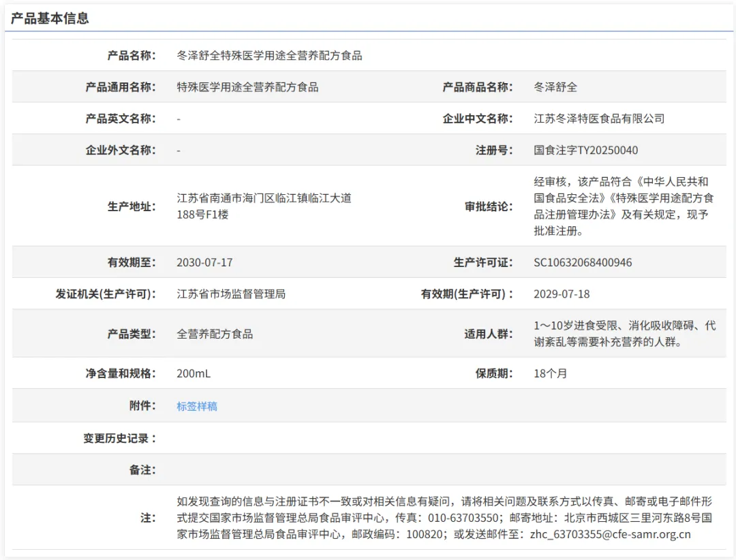This screenshot has height=560, width=736.
Task: Click the 适用人群 label
Action: (x=489, y=334)
